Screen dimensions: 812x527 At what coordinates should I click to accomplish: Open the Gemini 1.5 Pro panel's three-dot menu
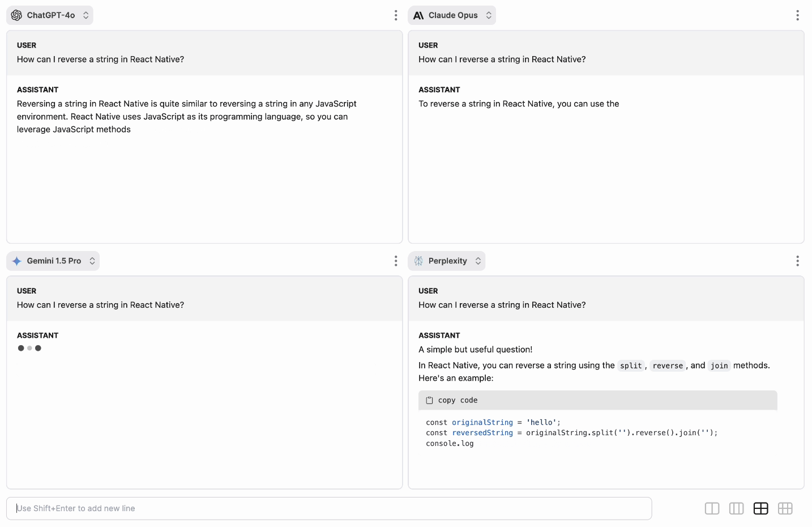[x=396, y=261]
